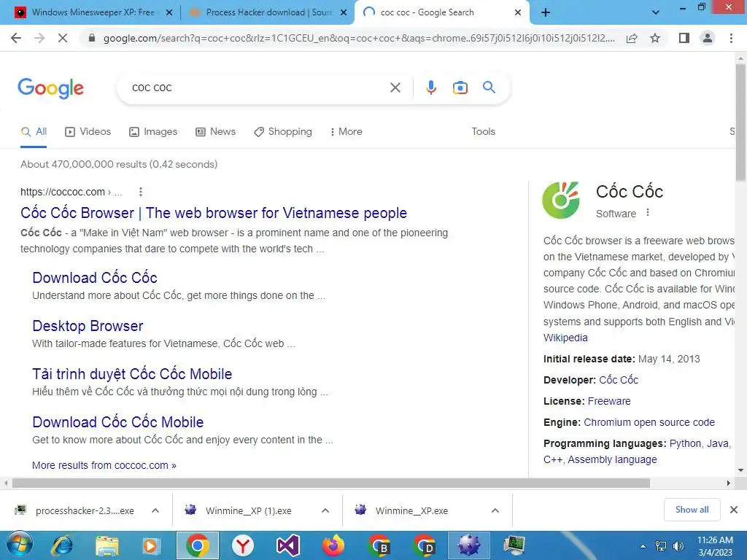
Task: Launch Internet Explorer from taskbar
Action: pyautogui.click(x=62, y=545)
